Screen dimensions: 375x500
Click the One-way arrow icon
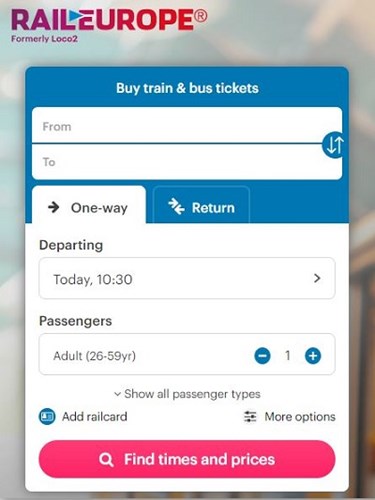point(54,207)
